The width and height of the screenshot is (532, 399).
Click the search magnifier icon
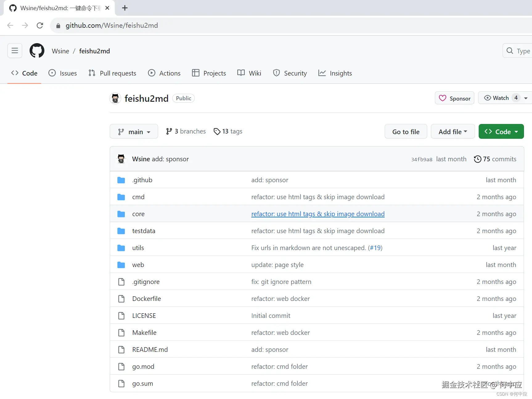tap(510, 51)
